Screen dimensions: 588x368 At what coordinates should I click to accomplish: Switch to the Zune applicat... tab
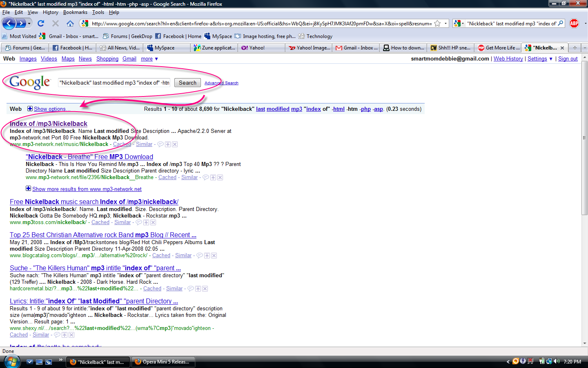214,48
